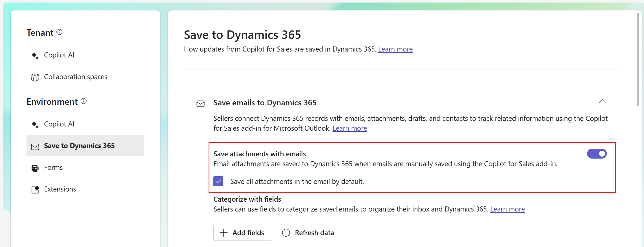This screenshot has height=247, width=644.
Task: Click the Categorize with fields label
Action: click(247, 199)
